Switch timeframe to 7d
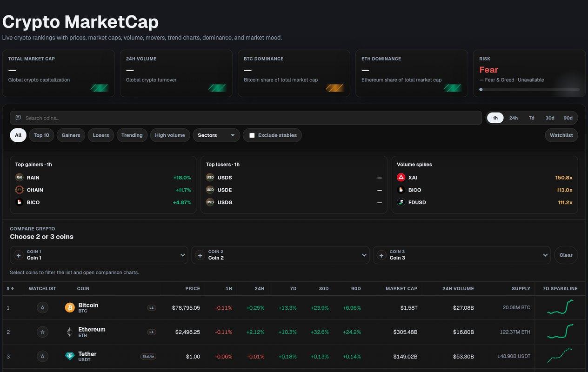Screen dimensions: 588x372 531,118
